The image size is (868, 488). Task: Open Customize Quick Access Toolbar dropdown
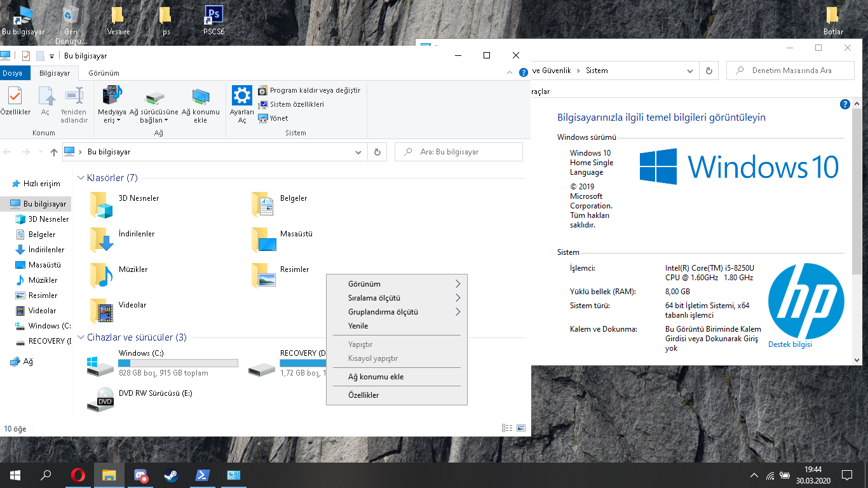[51, 56]
